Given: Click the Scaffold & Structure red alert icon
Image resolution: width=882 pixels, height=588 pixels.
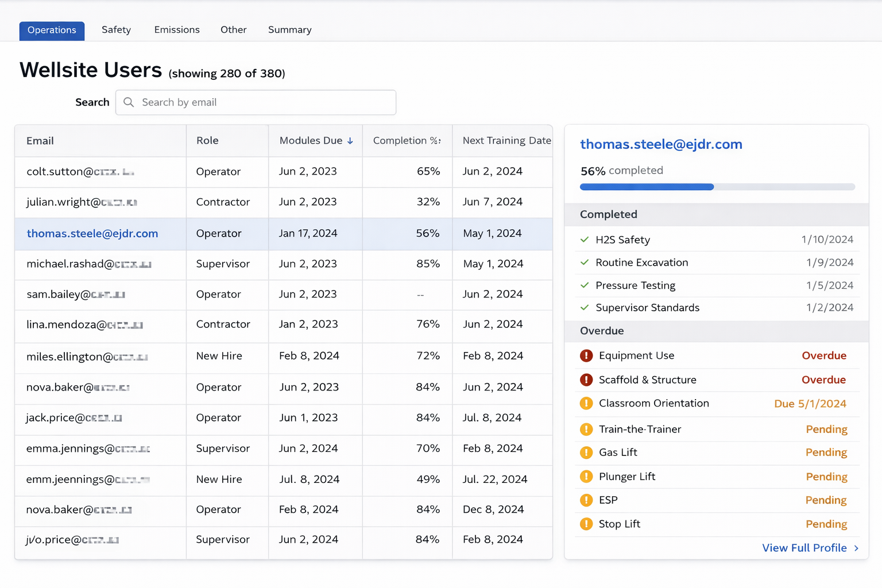Looking at the screenshot, I should pos(586,380).
